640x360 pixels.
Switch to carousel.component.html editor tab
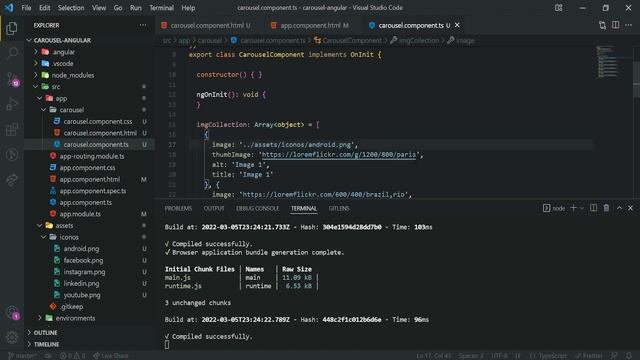pos(206,25)
